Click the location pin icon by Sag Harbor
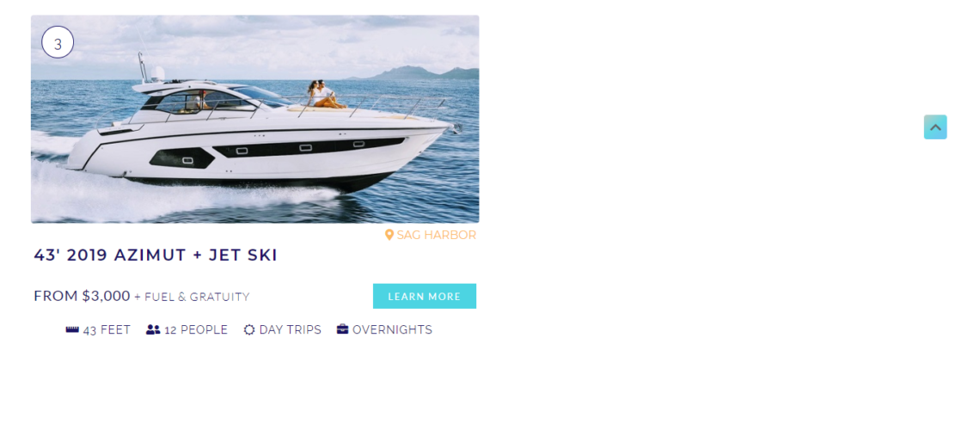Image resolution: width=980 pixels, height=430 pixels. (x=389, y=235)
